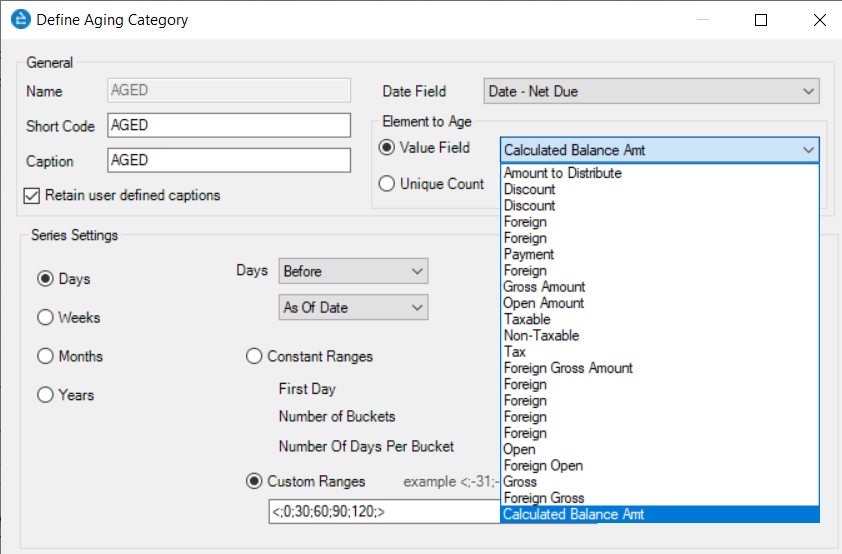Open the As Of Date dropdown
The image size is (842, 554).
[x=353, y=308]
